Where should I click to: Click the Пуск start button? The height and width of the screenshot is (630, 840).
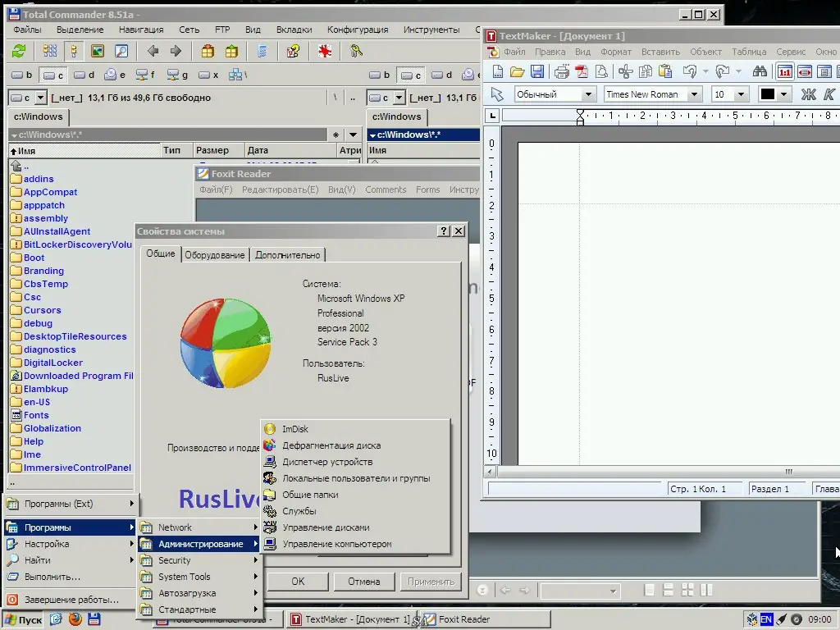pyautogui.click(x=23, y=620)
